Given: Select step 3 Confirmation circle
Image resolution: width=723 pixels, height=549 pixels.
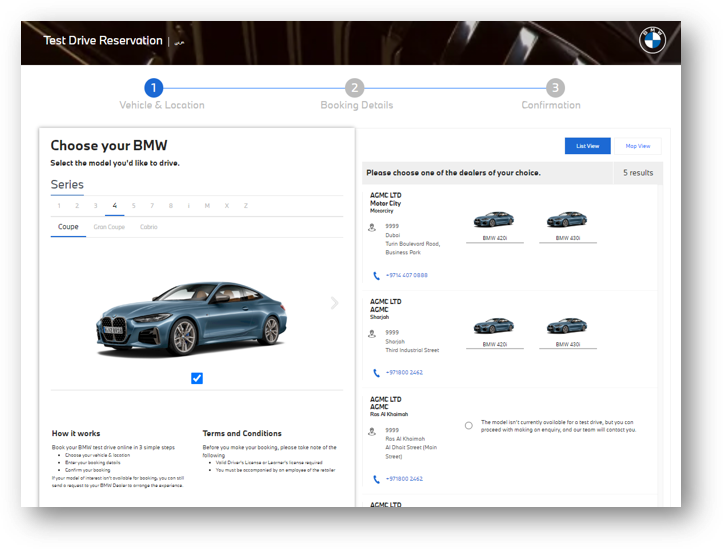Looking at the screenshot, I should [x=555, y=88].
